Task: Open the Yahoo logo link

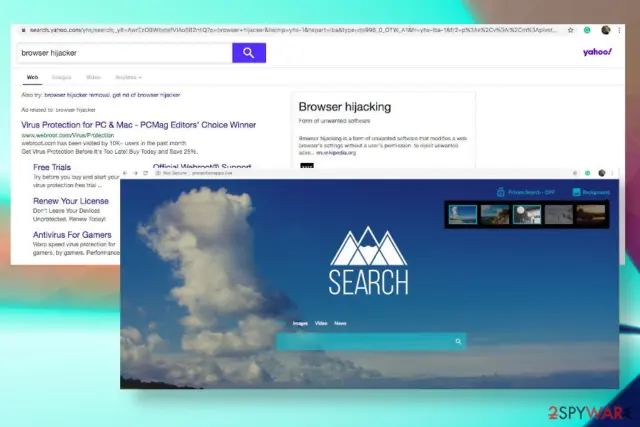Action: [597, 52]
